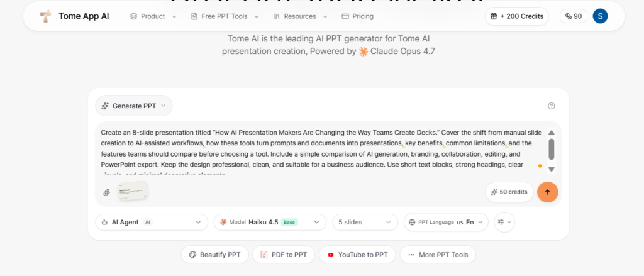Click the + 200 Credits button

pos(517,16)
